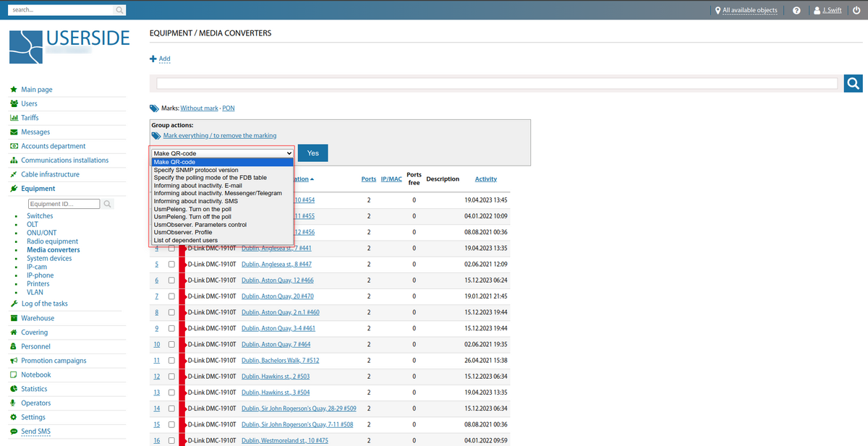Check the checkbox for row 1
Screen dimensions: 868x446
[171, 200]
